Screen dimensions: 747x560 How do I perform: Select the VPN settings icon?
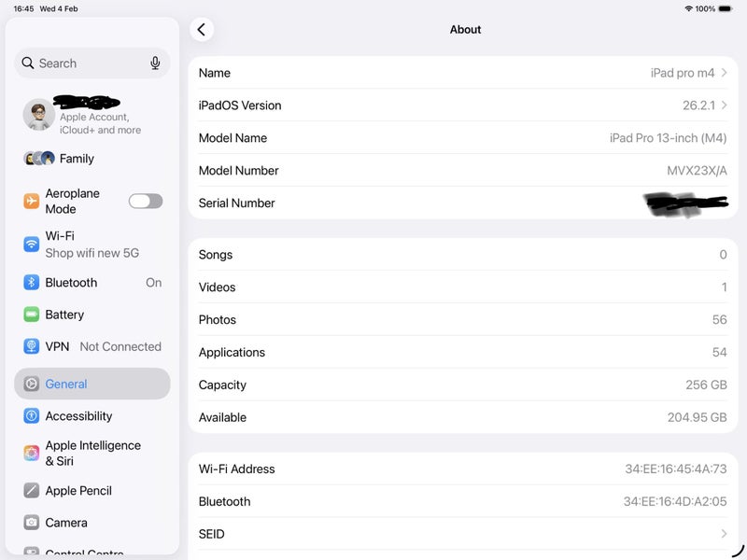point(34,346)
